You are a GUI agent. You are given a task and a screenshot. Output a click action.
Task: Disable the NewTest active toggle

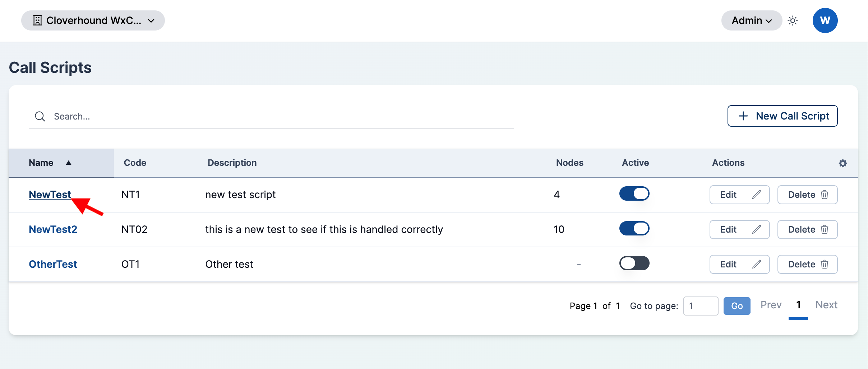coord(634,193)
